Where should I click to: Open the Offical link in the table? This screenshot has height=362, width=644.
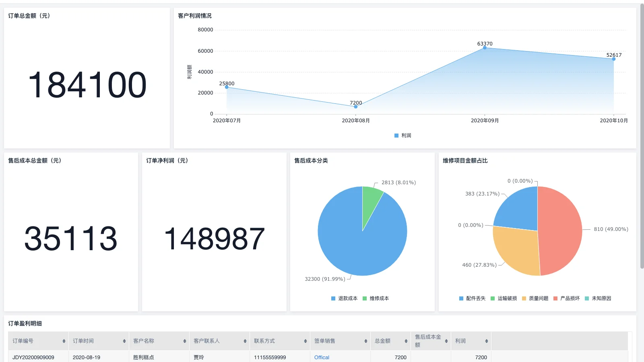321,357
